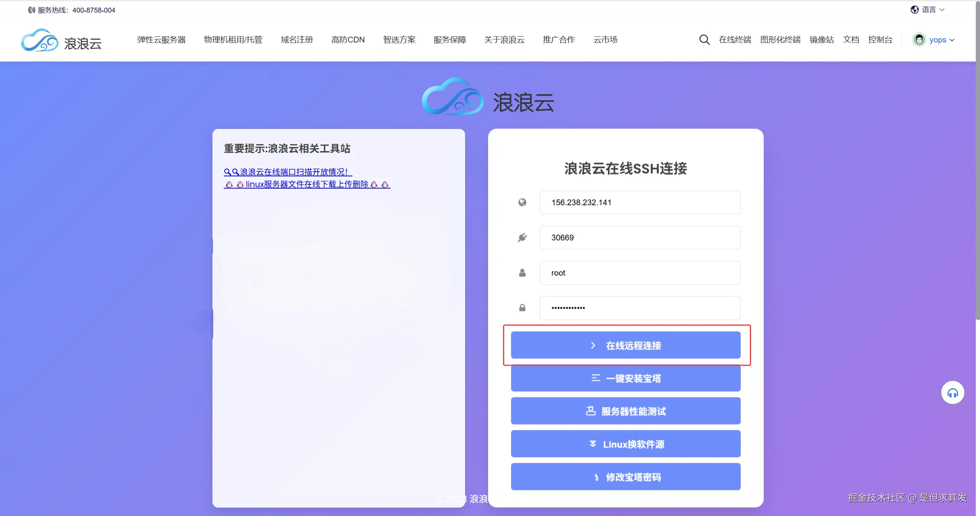980x516 pixels.
Task: Open 浪浪云在线端口扫描开放情况 link
Action: (x=288, y=172)
